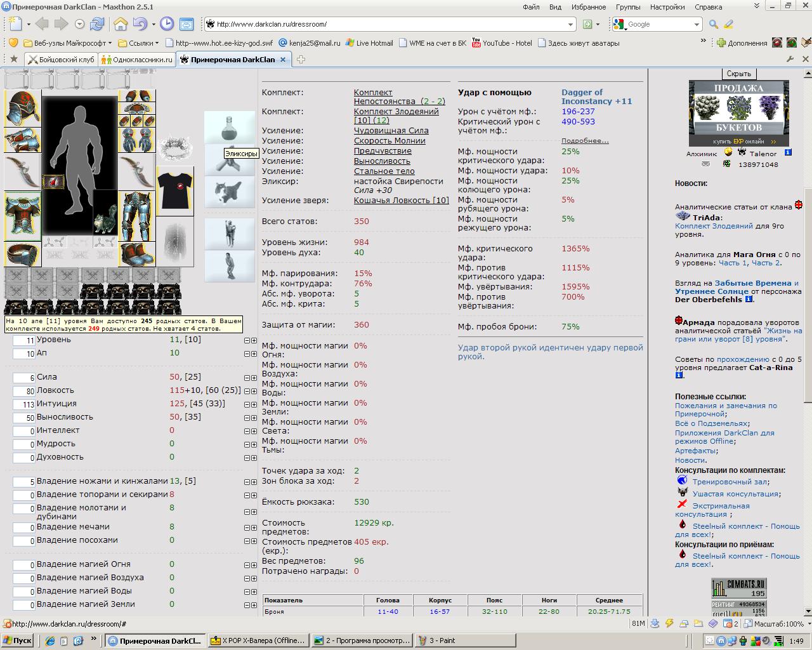This screenshot has width=812, height=650.
Task: Increase Интуиция with its plus button
Action: click(x=254, y=404)
